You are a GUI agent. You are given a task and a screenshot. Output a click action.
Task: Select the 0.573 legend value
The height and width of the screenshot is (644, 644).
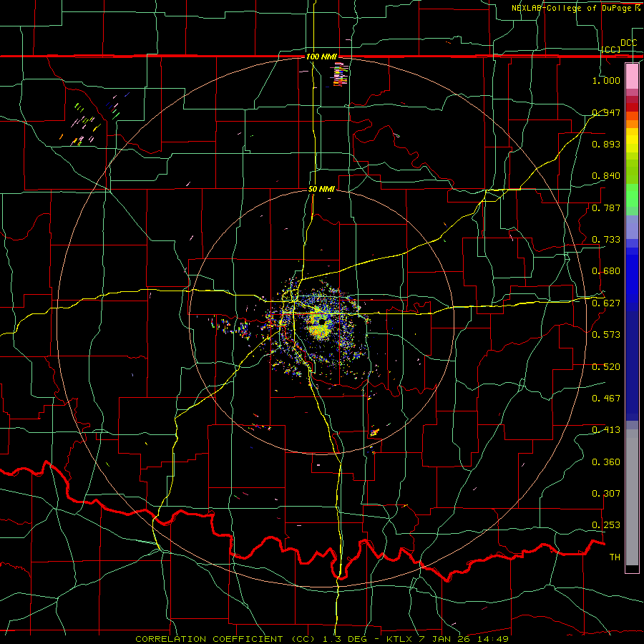606,335
